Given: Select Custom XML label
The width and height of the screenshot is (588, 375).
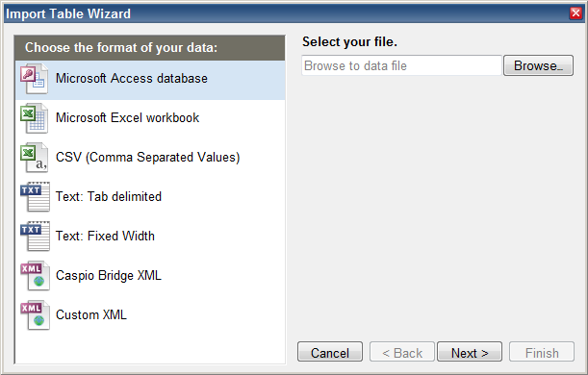Looking at the screenshot, I should (x=91, y=314).
